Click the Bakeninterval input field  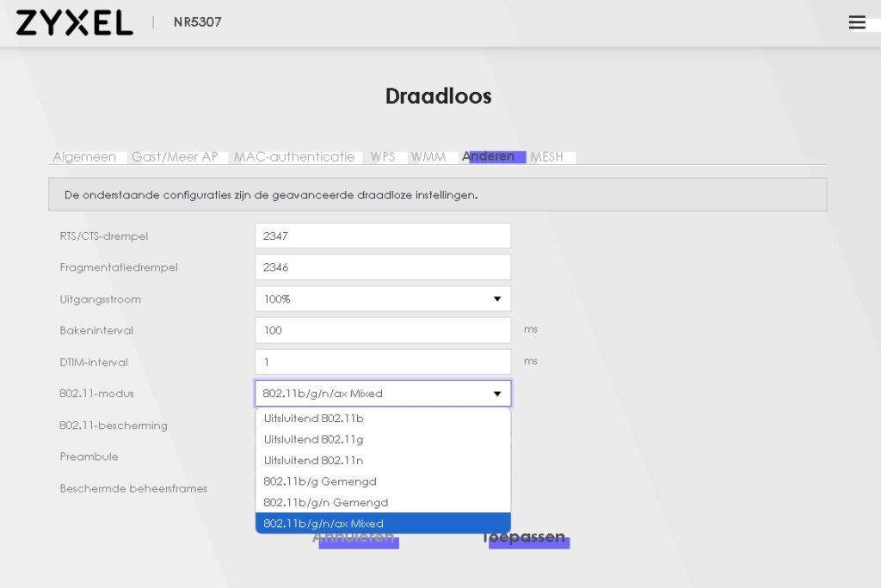coord(383,330)
